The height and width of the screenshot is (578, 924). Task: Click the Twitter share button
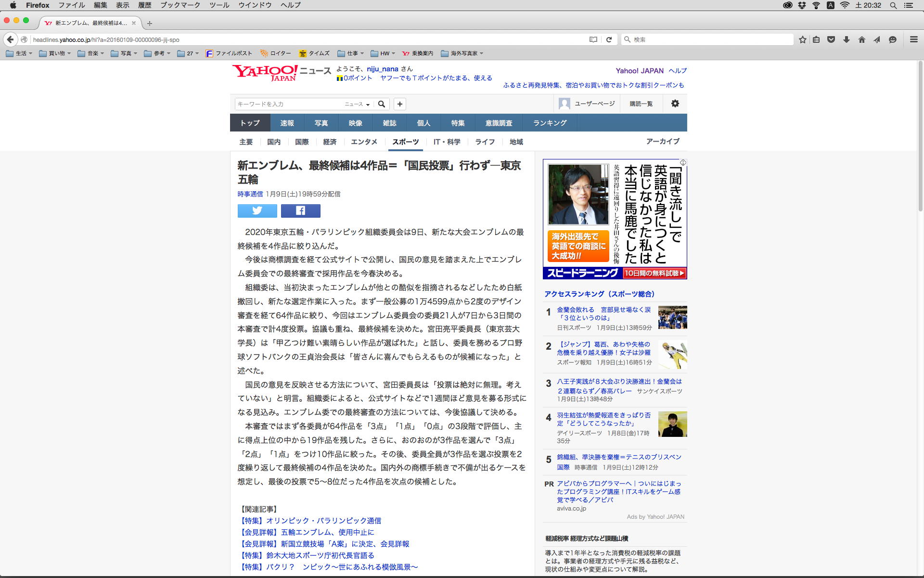pos(257,211)
